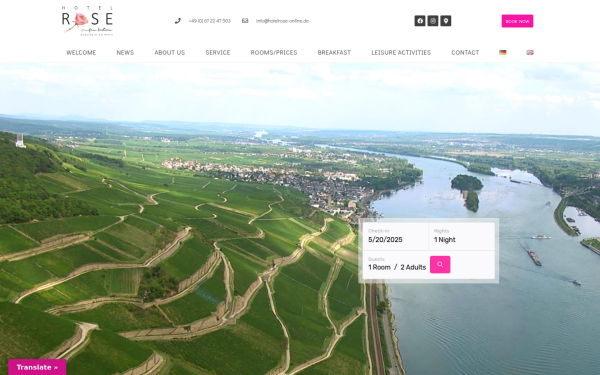Click the info@hotelrose-online.de email link
The width and height of the screenshot is (600, 375).
click(282, 21)
